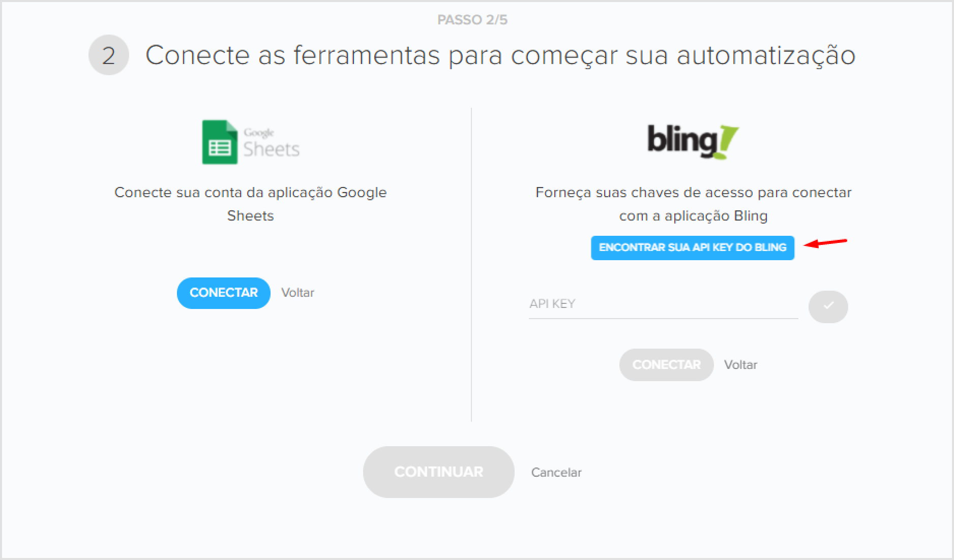Click the step 2 number circle
This screenshot has width=954, height=560.
click(108, 55)
